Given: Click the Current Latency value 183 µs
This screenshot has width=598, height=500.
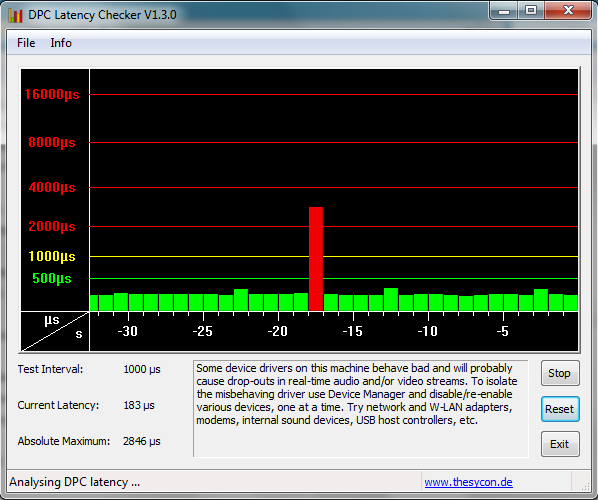Looking at the screenshot, I should coord(139,405).
